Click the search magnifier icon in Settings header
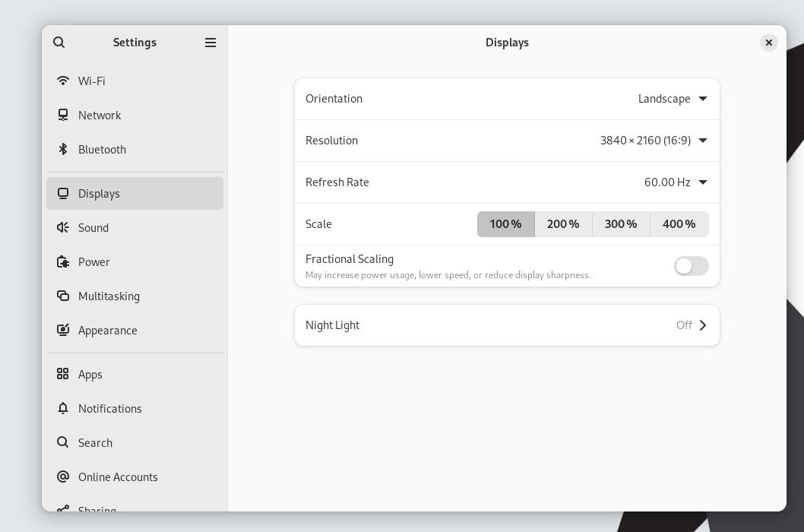This screenshot has width=804, height=532. pos(59,42)
